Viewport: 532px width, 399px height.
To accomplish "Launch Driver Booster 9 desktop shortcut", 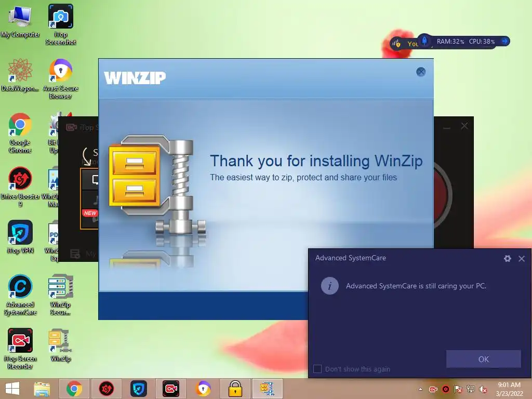I will 20,187.
